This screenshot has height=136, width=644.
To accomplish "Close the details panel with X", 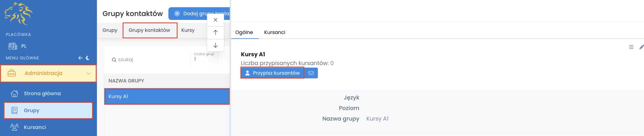I will (x=215, y=20).
